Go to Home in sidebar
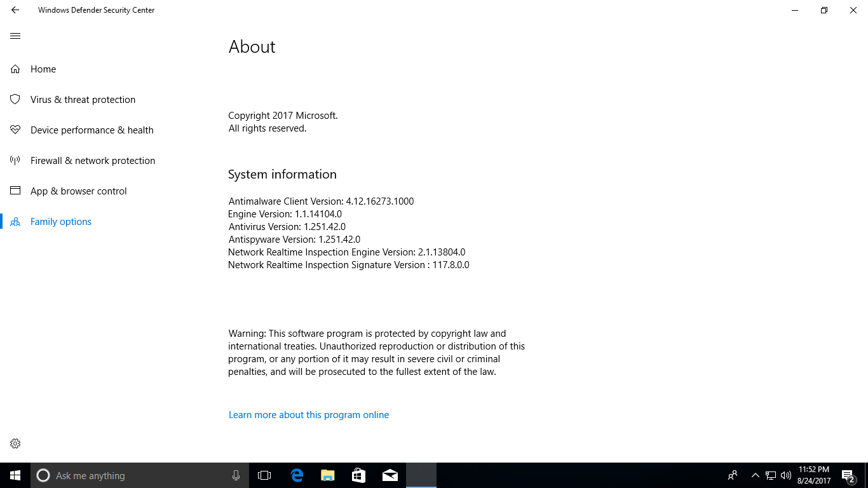 [x=43, y=69]
